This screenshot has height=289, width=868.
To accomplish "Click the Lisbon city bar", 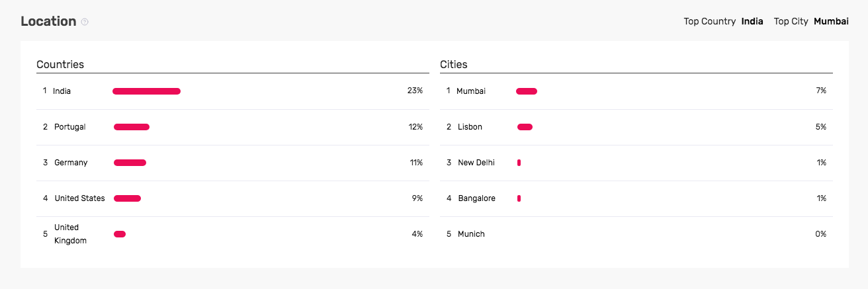I will pos(525,127).
